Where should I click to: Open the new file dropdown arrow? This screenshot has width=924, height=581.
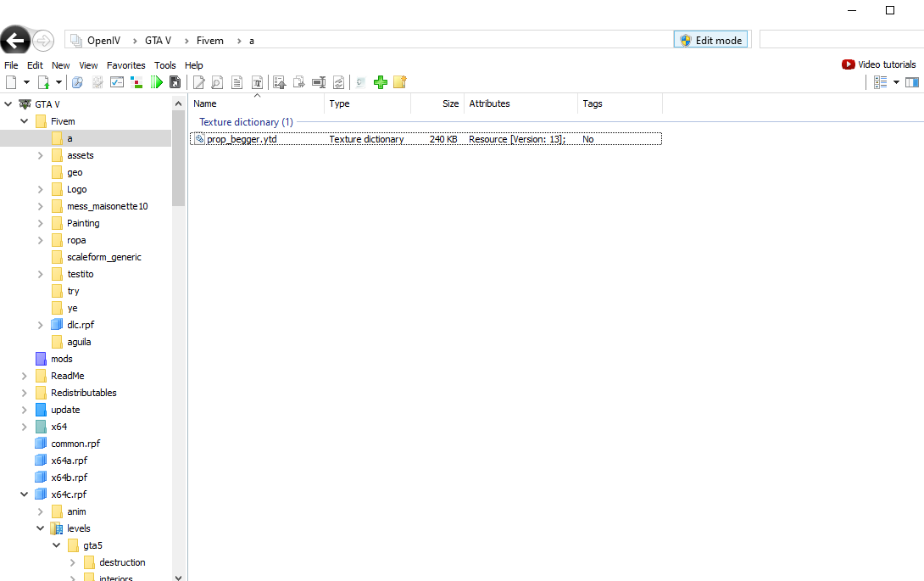tap(26, 82)
